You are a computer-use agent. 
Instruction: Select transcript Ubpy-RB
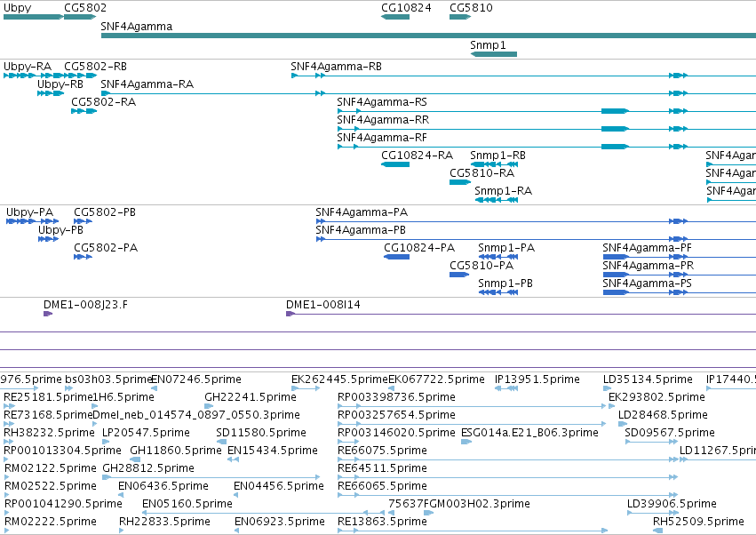tap(60, 84)
